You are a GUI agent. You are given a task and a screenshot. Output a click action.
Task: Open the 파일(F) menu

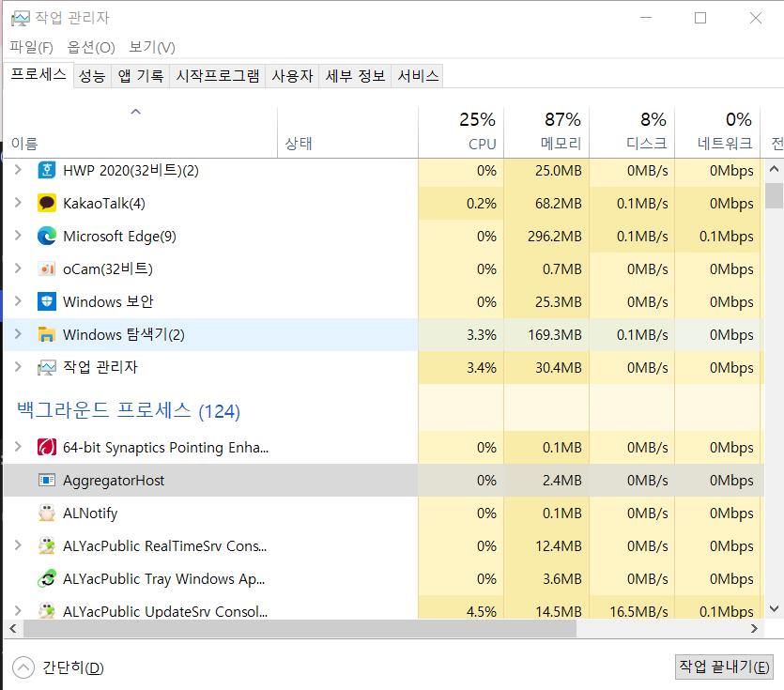[x=32, y=47]
